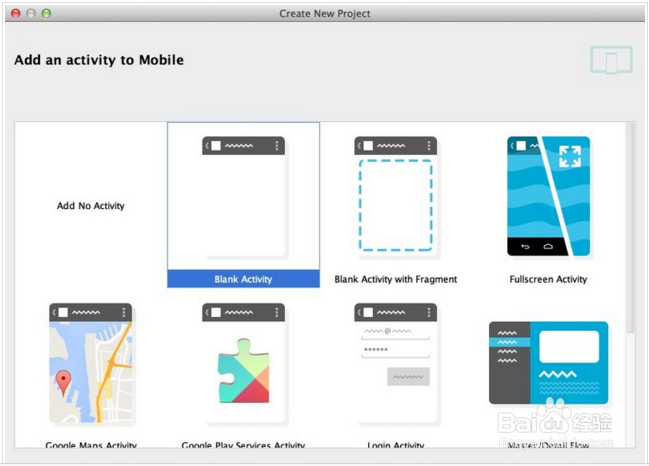
Task: Click the Blank Activity with Fragment label
Action: pos(396,279)
